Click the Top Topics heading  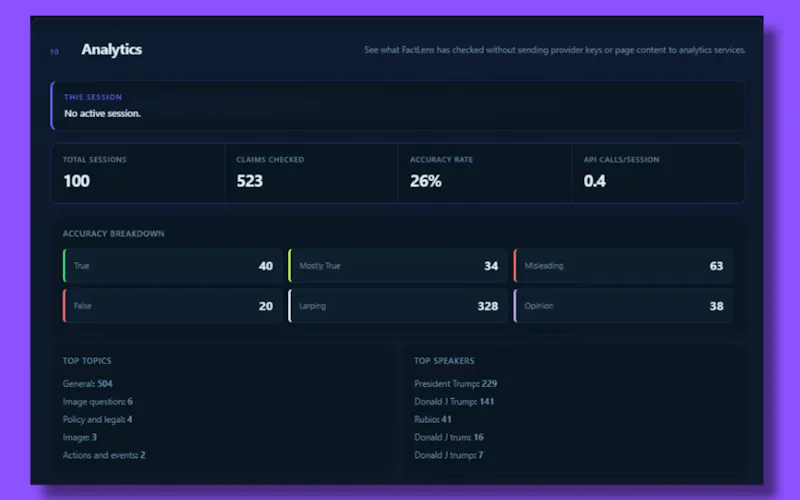point(87,361)
